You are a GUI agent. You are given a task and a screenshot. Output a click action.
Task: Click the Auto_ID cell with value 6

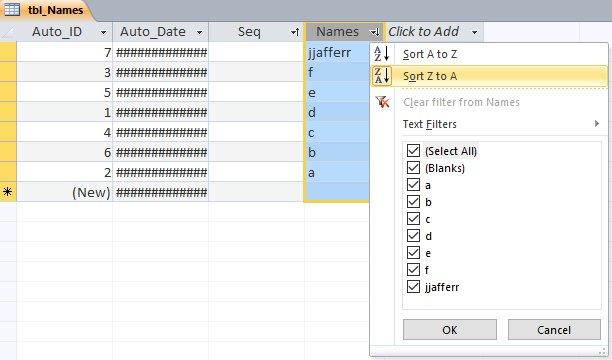tap(65, 152)
